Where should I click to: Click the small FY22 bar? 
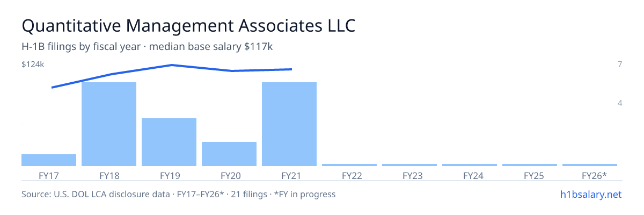(x=349, y=165)
